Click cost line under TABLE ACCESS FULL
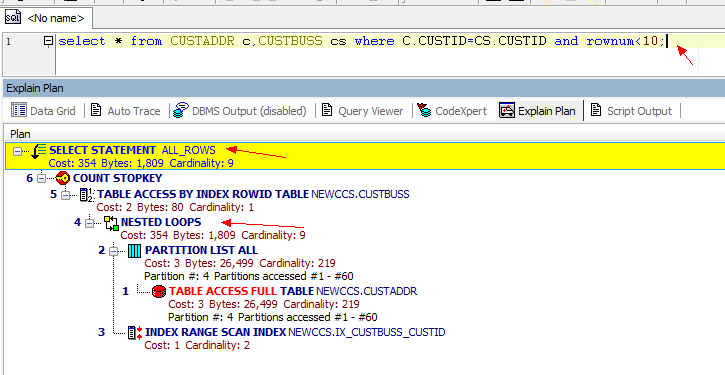 264,304
